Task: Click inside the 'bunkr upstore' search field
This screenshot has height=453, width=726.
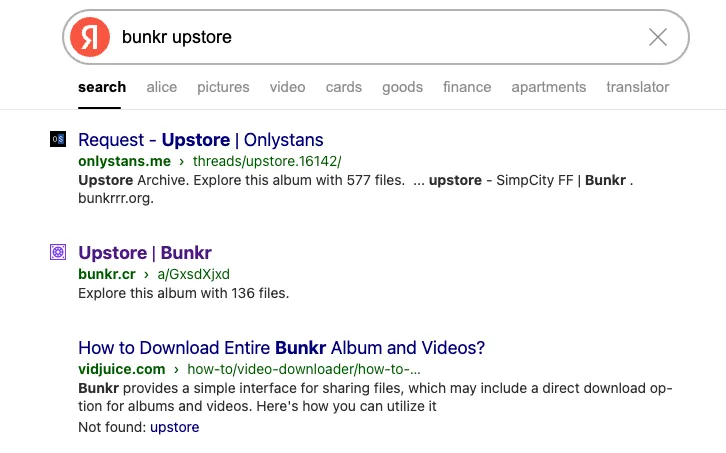Action: click(x=376, y=37)
